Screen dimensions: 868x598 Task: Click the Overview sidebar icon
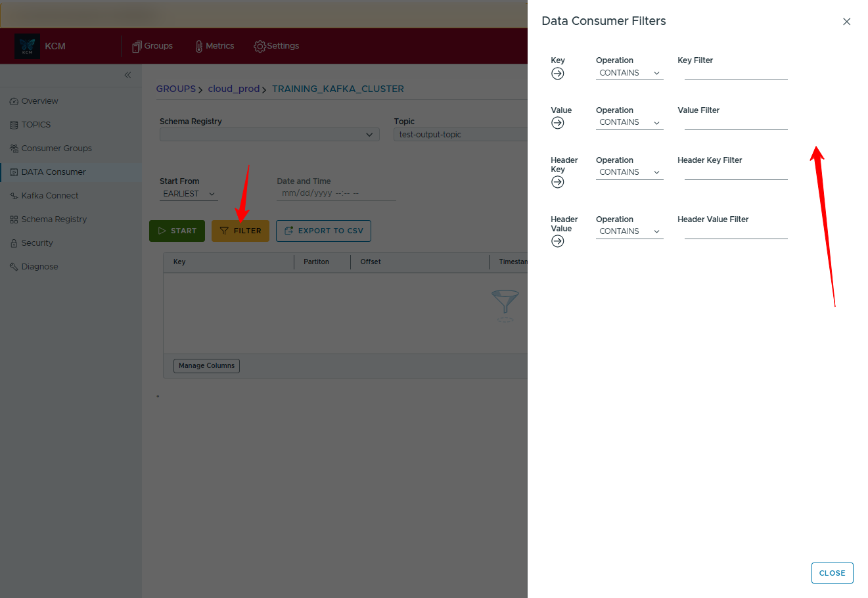[14, 101]
